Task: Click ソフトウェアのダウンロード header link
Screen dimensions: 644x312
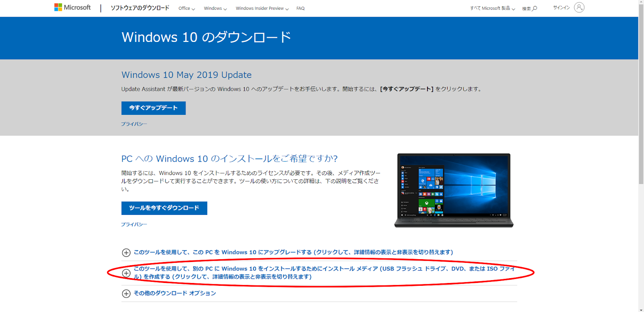Action: click(140, 8)
